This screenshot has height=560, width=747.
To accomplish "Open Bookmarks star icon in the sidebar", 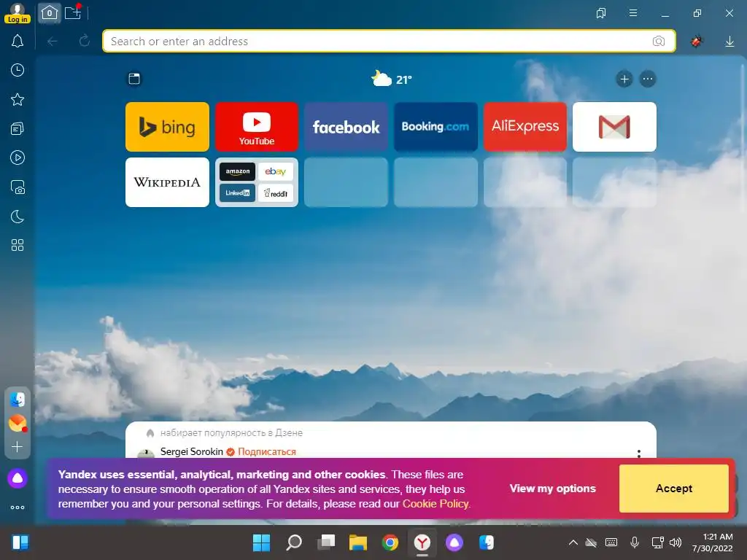I will point(18,99).
